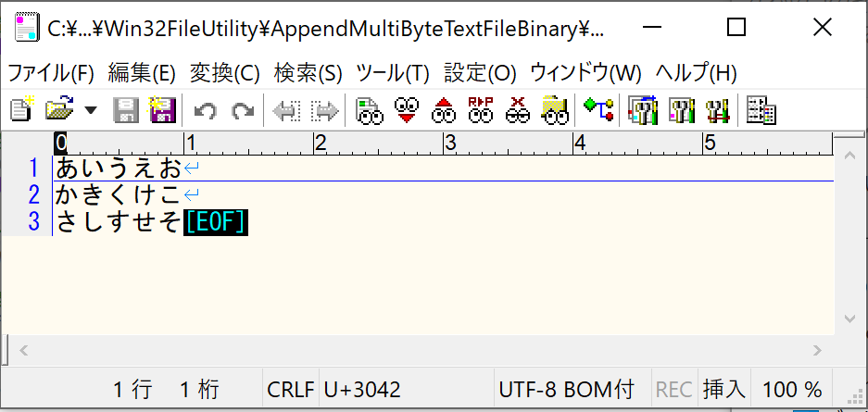Screen dimensions: 868x412
Task: Open the 検索(S) menu
Action: (x=308, y=73)
